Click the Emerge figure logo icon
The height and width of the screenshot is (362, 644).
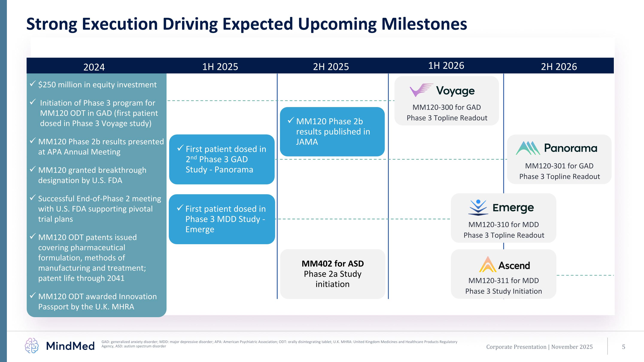tap(478, 207)
